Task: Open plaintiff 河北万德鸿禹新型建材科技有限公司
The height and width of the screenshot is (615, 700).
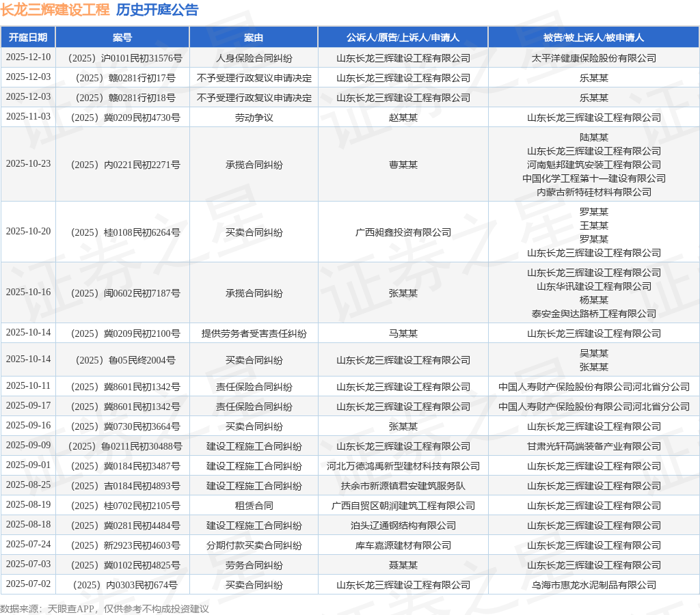Action: click(x=403, y=466)
